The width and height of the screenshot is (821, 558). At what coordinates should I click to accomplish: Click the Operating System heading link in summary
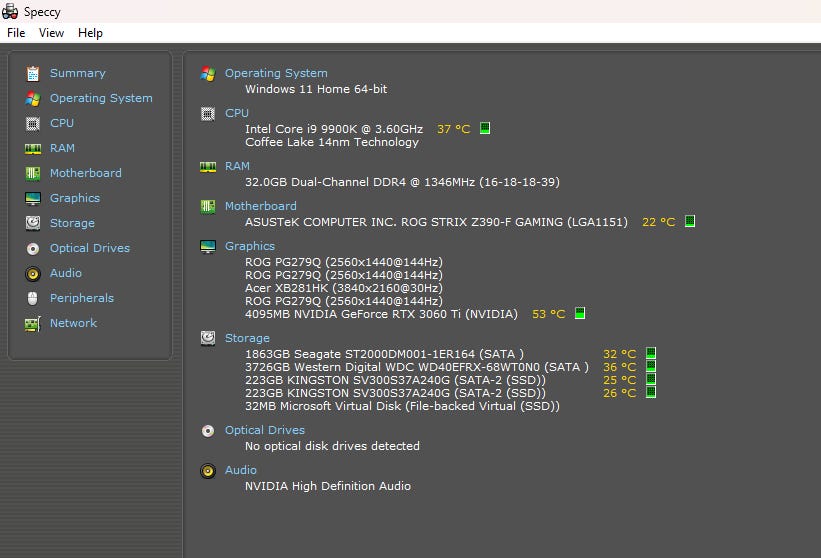pos(276,73)
